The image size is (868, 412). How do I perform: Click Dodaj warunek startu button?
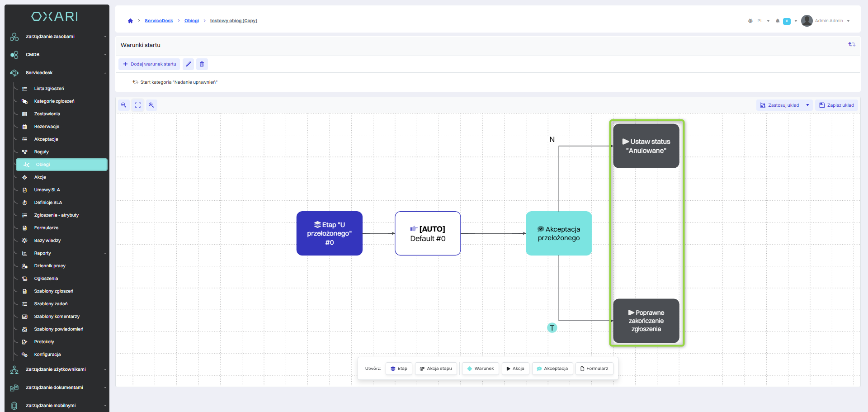click(x=150, y=64)
